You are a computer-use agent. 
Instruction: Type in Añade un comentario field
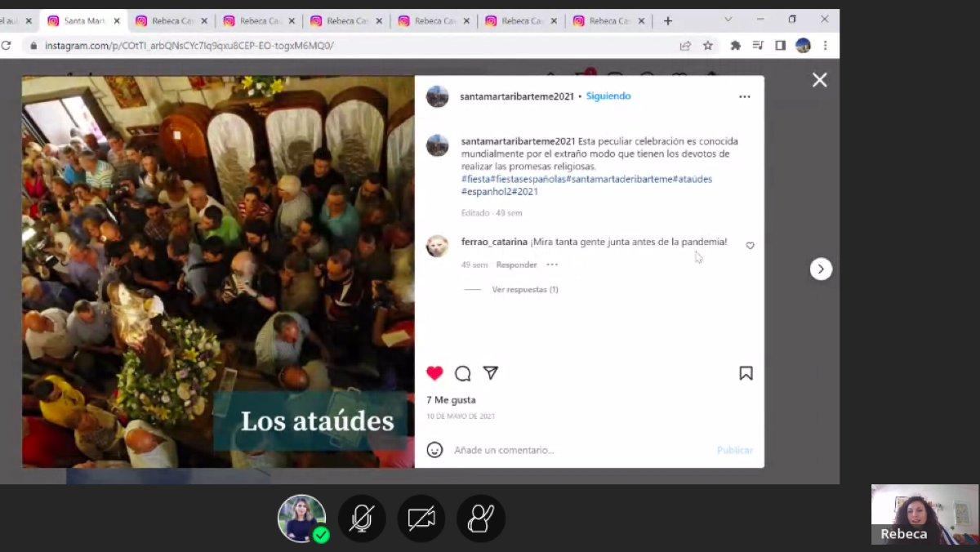pyautogui.click(x=572, y=450)
